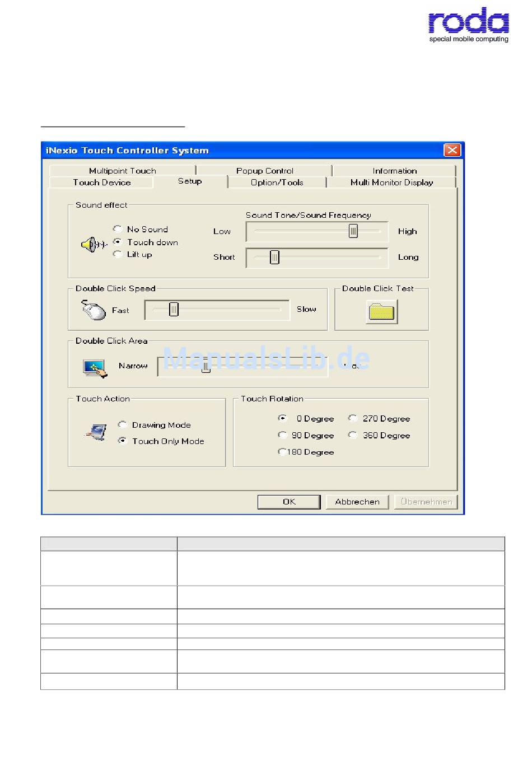This screenshot has width=532, height=776.
Task: Click the laptop icon in Touch Action
Action: pos(96,432)
